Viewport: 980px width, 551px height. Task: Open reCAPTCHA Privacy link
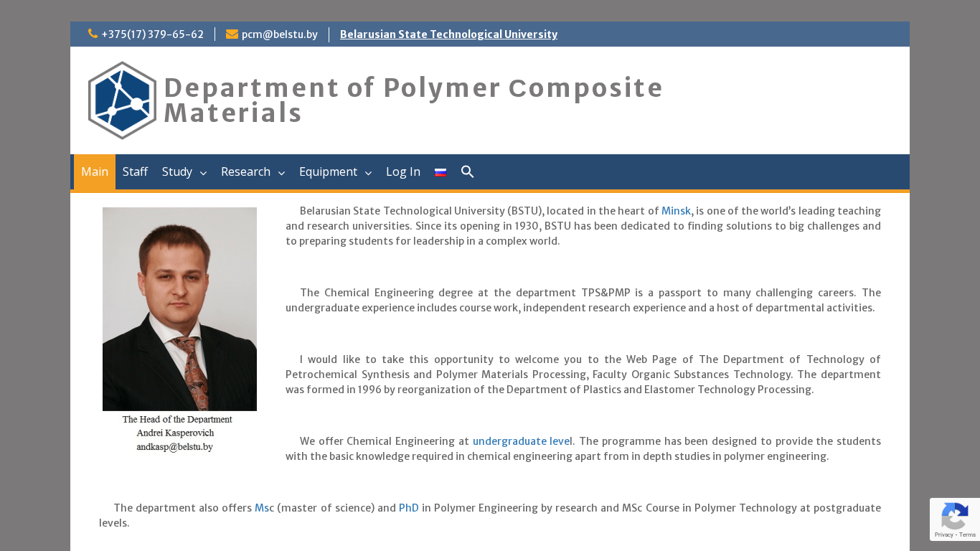pos(944,534)
